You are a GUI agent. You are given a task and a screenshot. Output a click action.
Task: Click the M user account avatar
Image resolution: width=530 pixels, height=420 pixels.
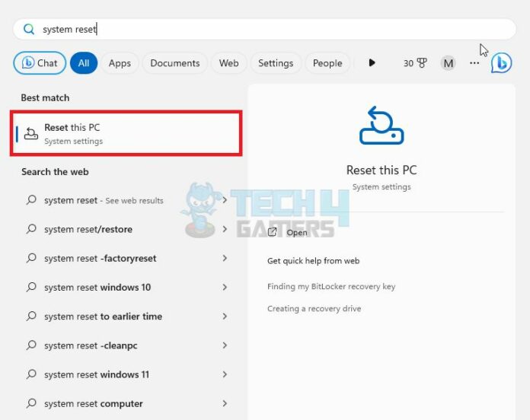tap(448, 63)
